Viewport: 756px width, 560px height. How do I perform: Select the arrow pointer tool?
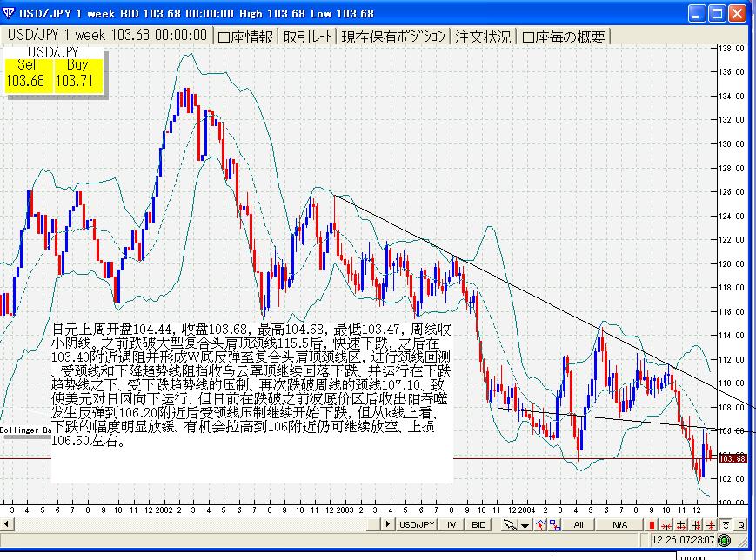(x=510, y=525)
